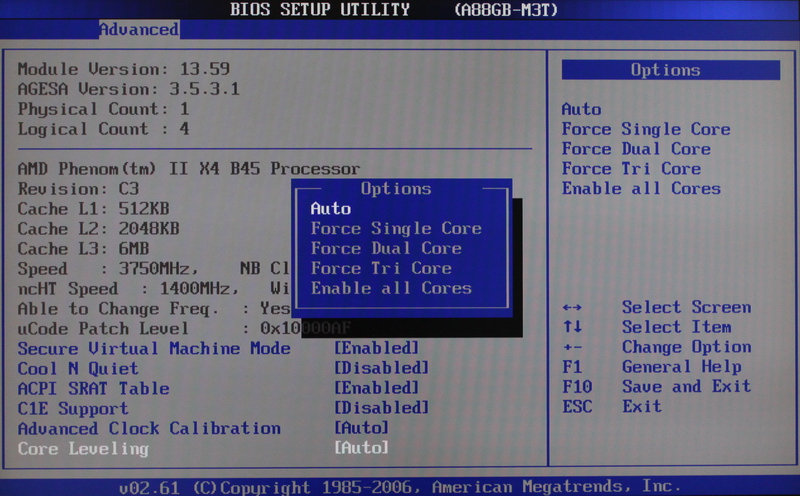This screenshot has width=800, height=496.
Task: Click American Megatrends copyright footer
Action: click(400, 487)
